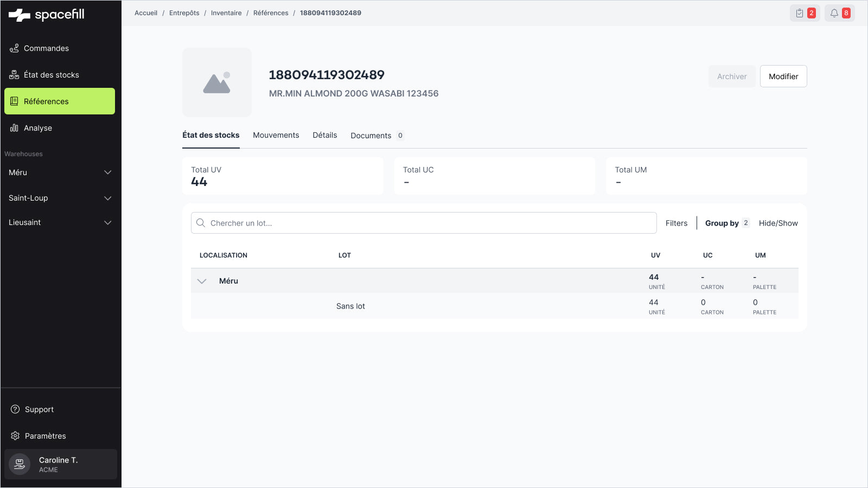Click the État des stocks sidebar icon
868x488 pixels.
tap(14, 75)
